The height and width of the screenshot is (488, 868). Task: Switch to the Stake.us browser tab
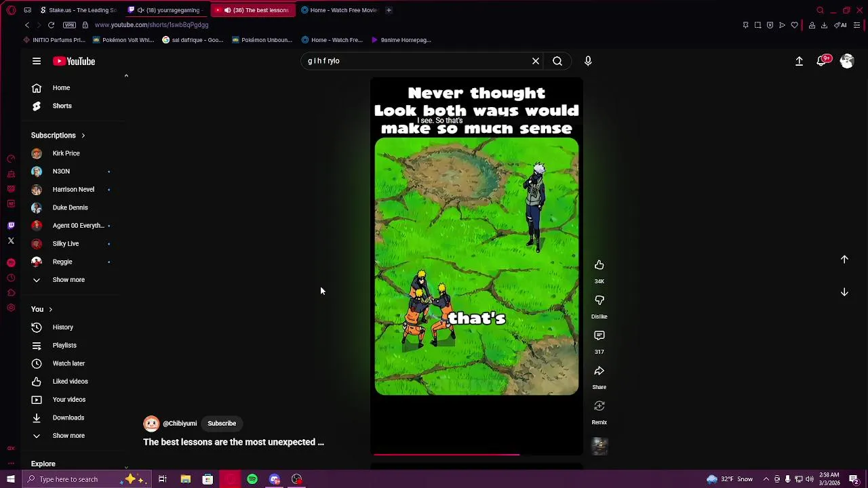pos(78,10)
